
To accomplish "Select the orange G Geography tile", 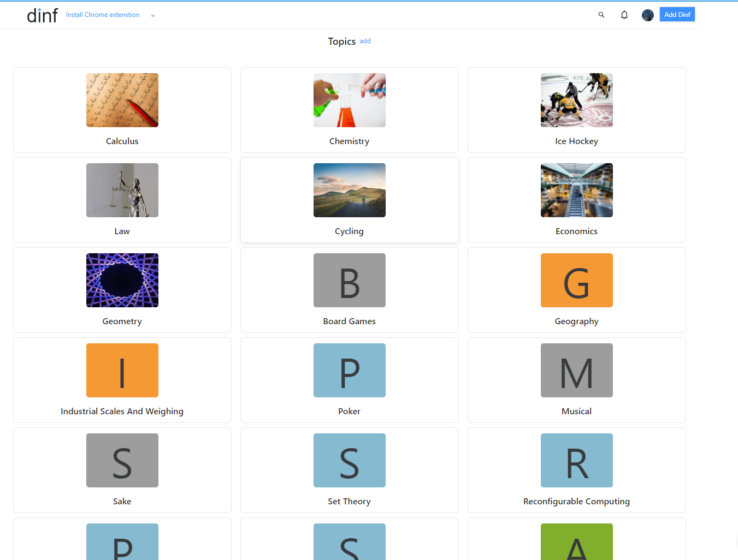I will coord(577,281).
